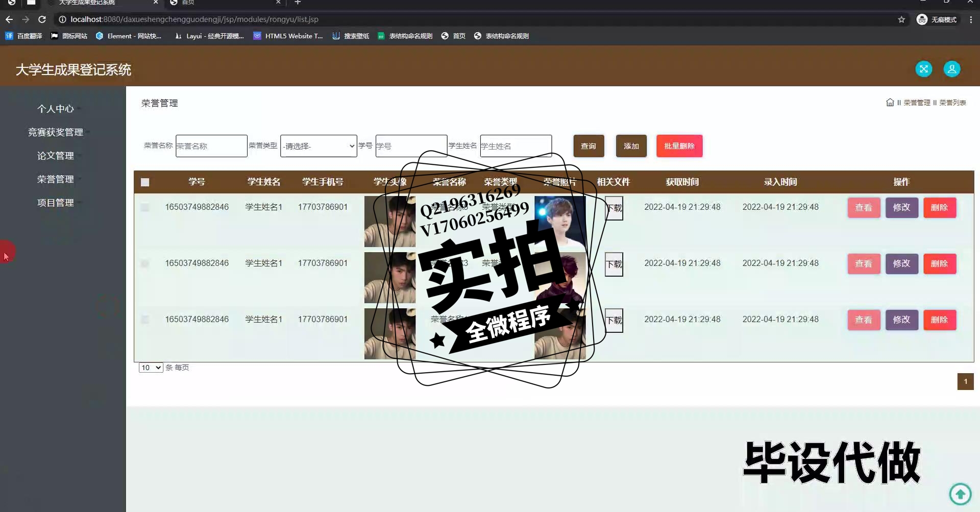
Task: Open the browser three-dot menu
Action: pos(971,19)
